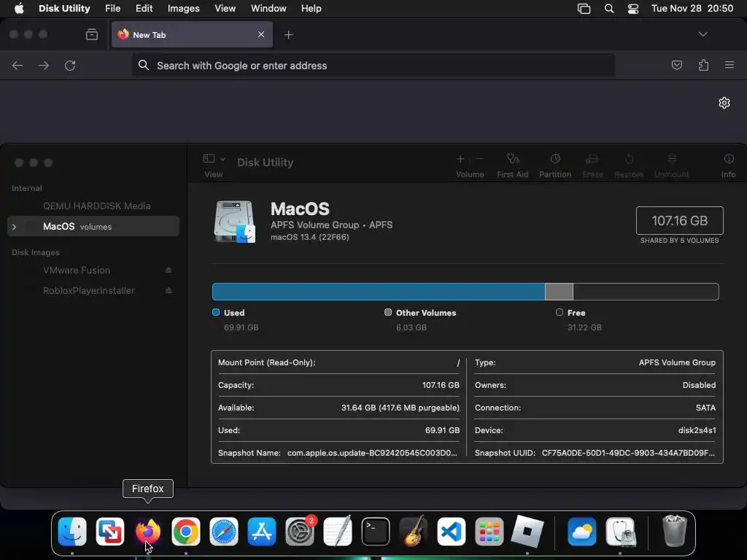Open TextEdit from the dock
The image size is (747, 560).
coord(337,532)
